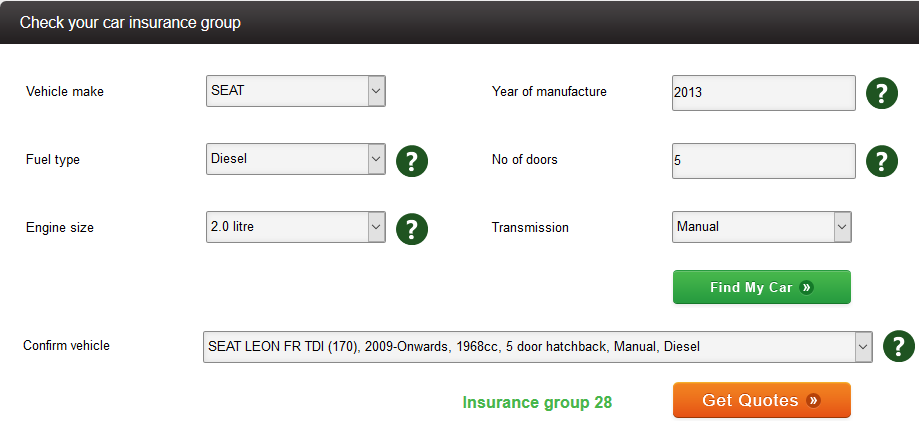
Task: Click the Check your car insurance group header
Action: 130,23
